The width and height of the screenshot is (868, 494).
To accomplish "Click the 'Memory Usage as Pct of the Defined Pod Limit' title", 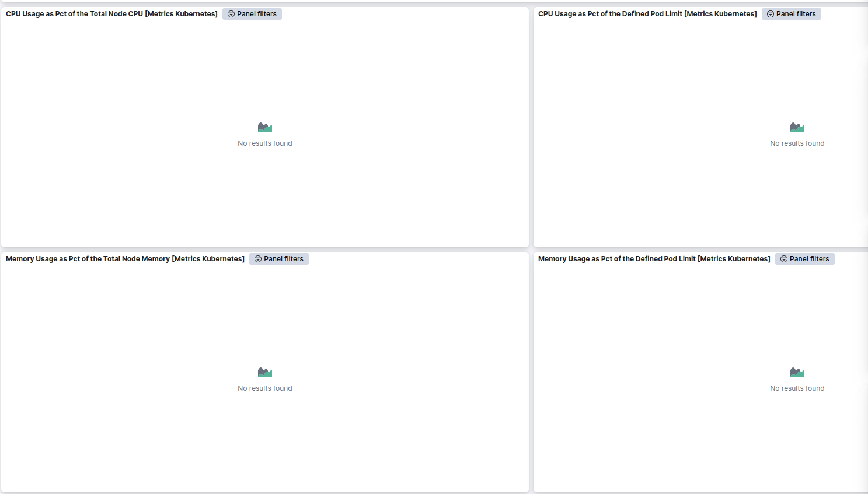I will 654,259.
